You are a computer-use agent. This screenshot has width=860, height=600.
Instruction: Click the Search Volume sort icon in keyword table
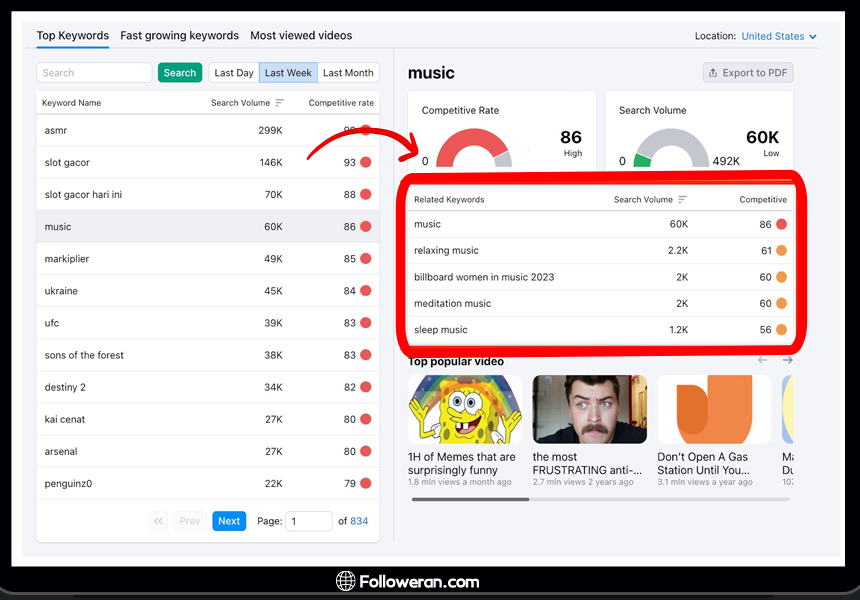tap(280, 103)
